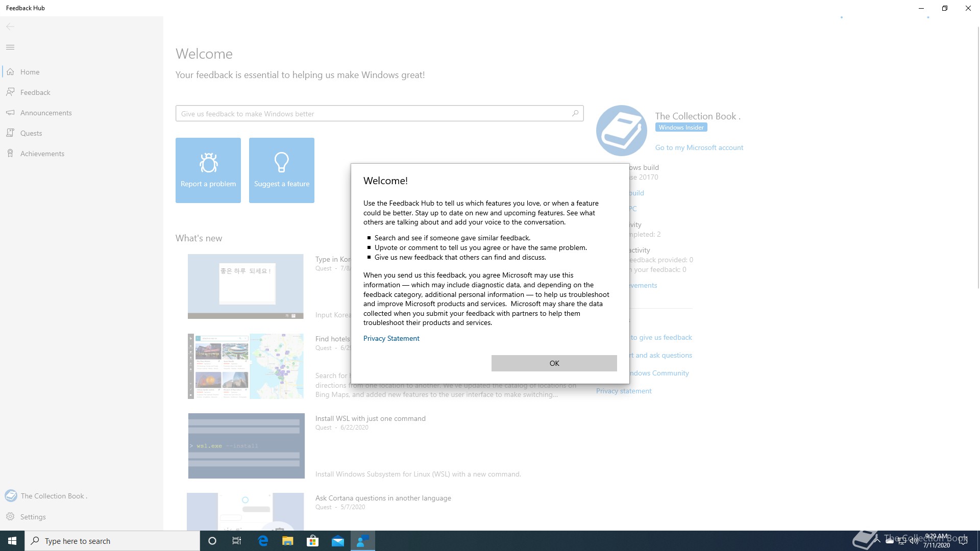Click the 'to give us feedback' link
Viewport: 980px width, 551px height.
(661, 338)
